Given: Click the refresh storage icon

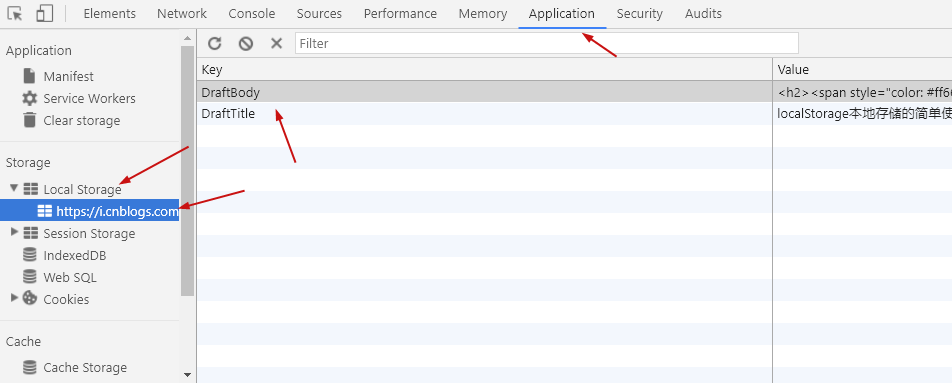Looking at the screenshot, I should [x=214, y=43].
